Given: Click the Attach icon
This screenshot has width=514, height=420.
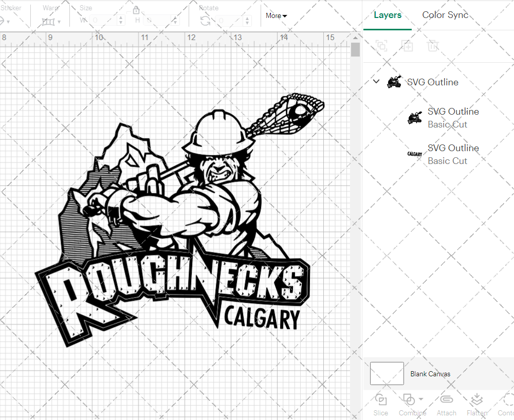Looking at the screenshot, I should click(x=446, y=404).
